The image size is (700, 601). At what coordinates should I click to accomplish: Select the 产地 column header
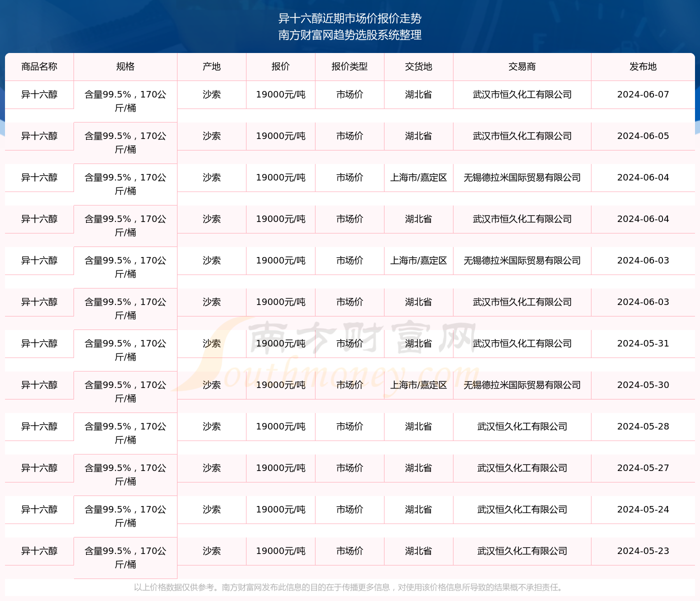click(x=212, y=66)
